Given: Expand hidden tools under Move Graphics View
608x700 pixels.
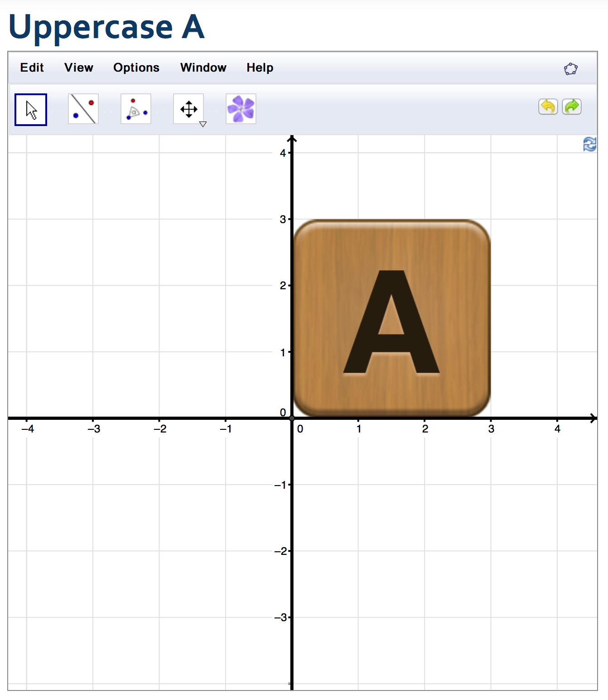Looking at the screenshot, I should [x=203, y=124].
